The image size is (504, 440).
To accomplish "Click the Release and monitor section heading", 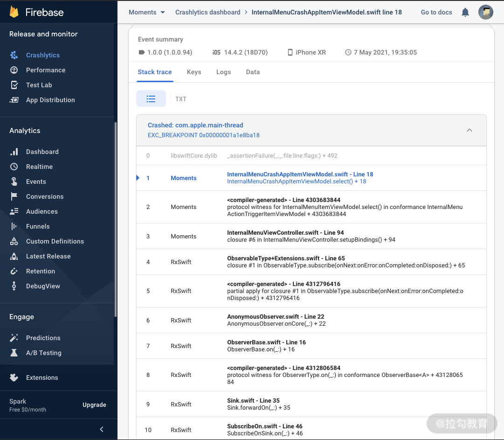I will tap(43, 34).
